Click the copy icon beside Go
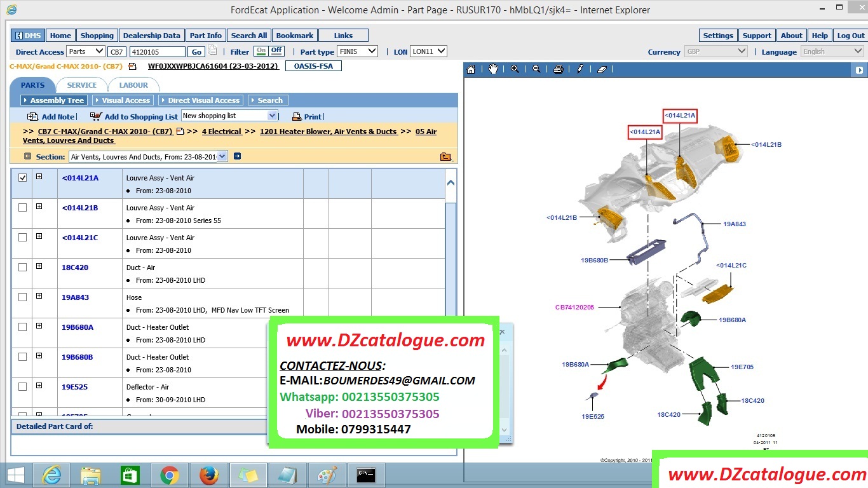This screenshot has width=868, height=488. click(x=212, y=51)
